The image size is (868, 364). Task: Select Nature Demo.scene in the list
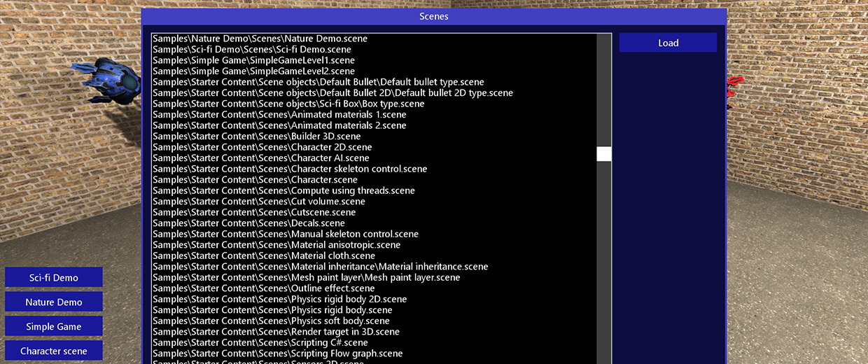tap(260, 38)
